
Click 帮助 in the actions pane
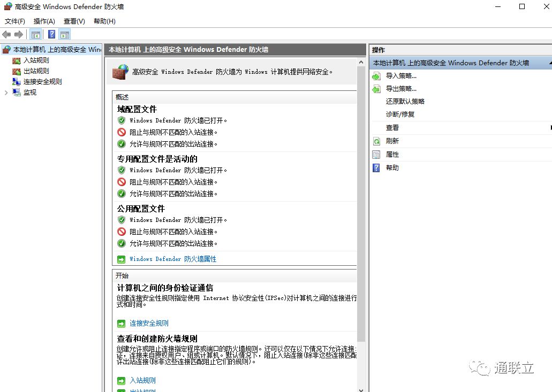392,168
